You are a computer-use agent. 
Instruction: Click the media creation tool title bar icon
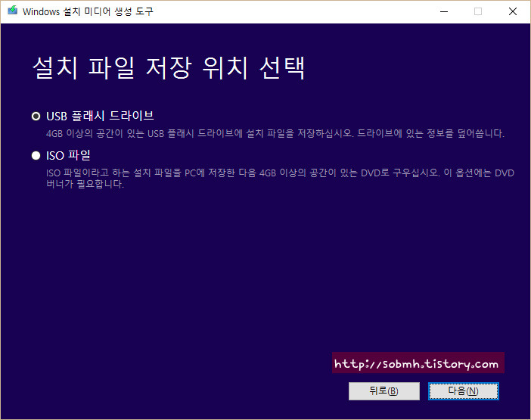click(x=13, y=11)
